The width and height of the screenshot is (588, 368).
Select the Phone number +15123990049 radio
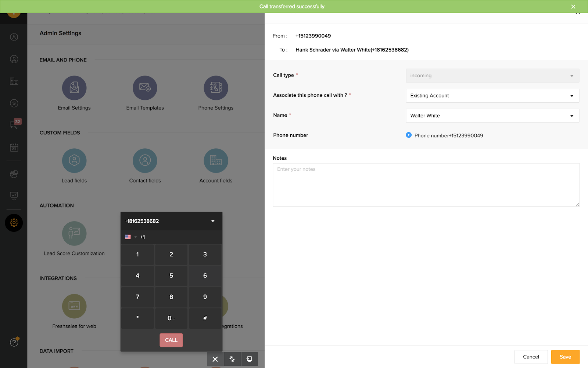[x=409, y=135]
